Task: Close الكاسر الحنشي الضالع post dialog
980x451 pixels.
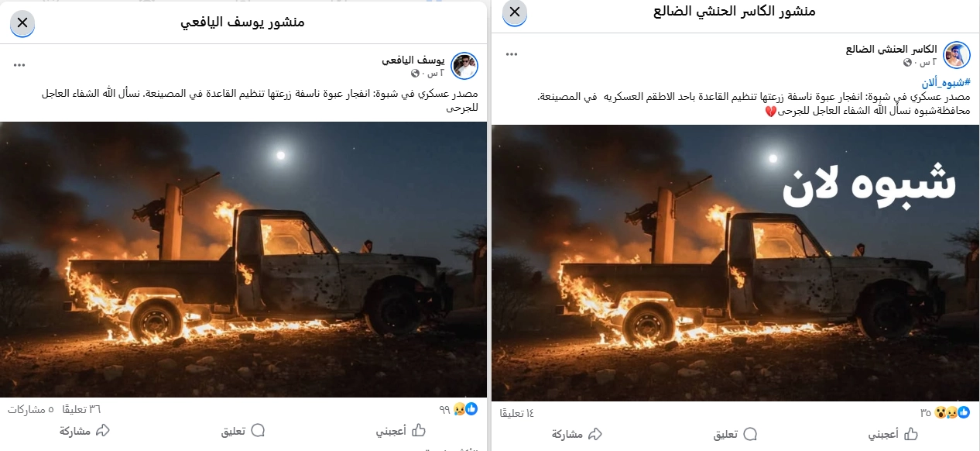Action: click(515, 12)
